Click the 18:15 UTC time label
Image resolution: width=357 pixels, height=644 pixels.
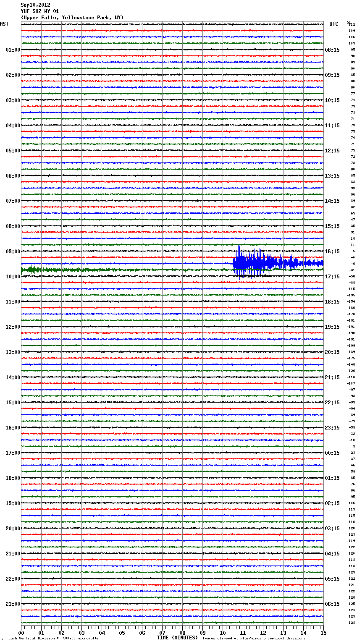[332, 302]
